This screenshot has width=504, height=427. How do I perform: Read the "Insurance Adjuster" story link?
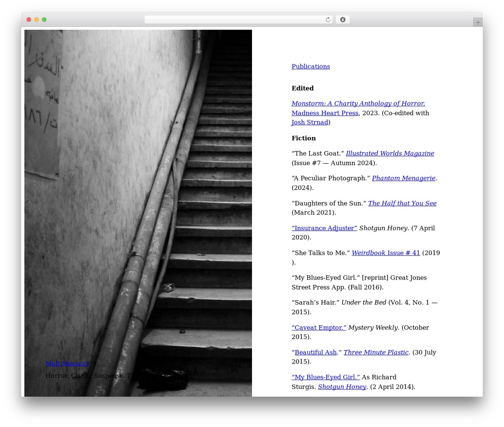324,228
